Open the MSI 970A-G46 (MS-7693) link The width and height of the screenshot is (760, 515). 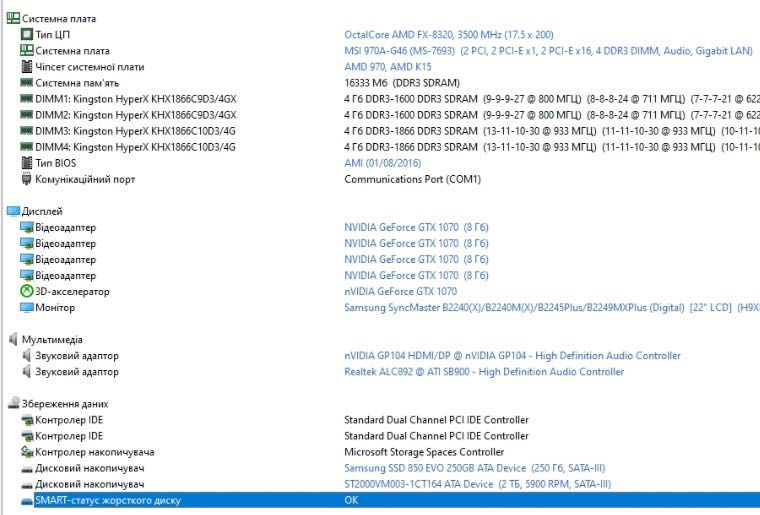pos(548,50)
